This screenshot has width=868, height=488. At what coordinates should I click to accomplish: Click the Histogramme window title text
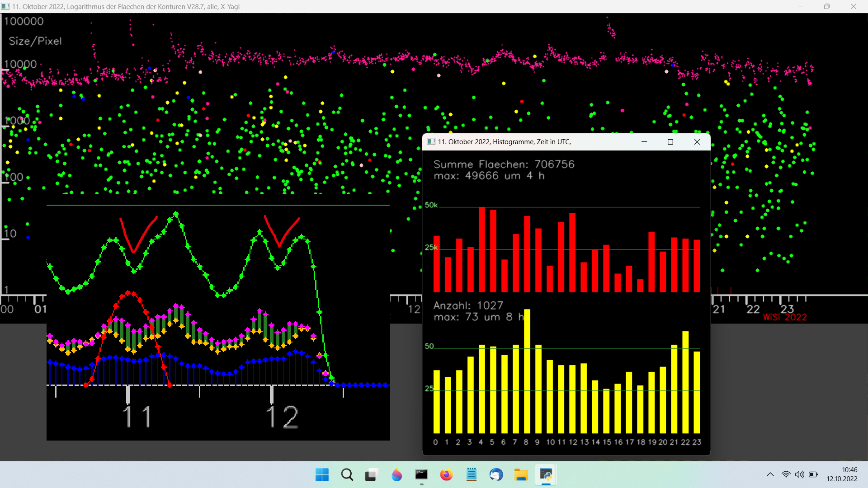click(504, 142)
